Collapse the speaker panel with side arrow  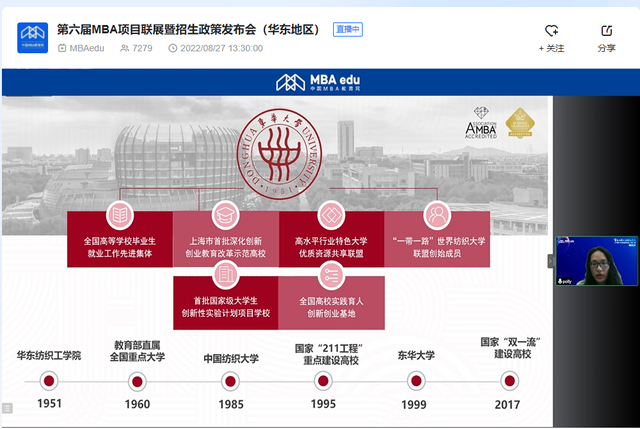coord(551,261)
